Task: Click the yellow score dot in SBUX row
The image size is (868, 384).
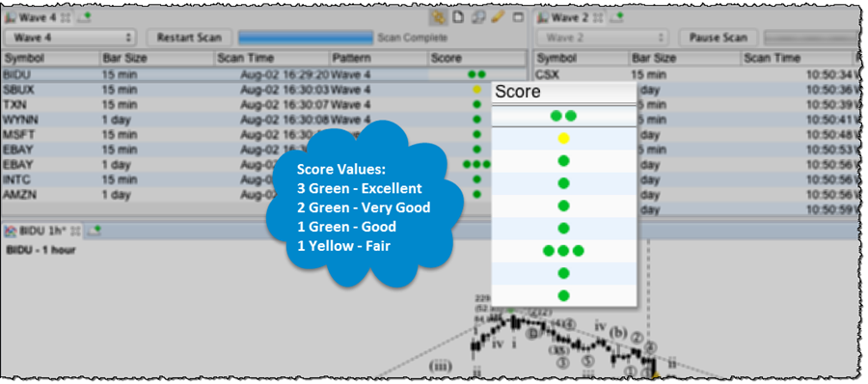Action: coord(476,89)
